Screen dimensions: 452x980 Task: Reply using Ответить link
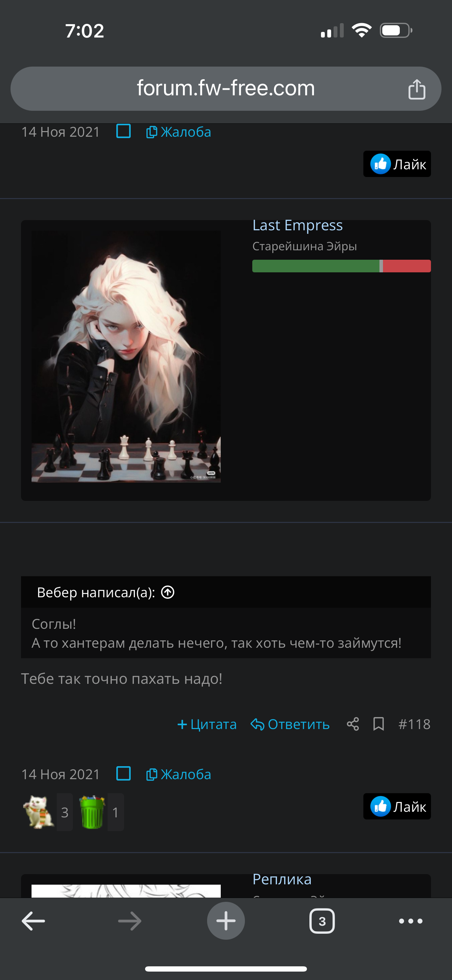click(x=290, y=724)
